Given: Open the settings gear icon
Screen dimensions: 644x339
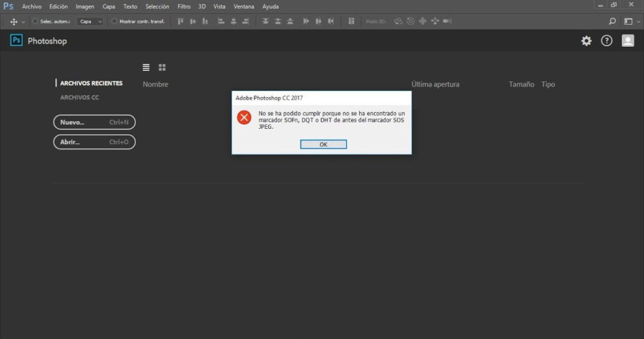Looking at the screenshot, I should (586, 41).
